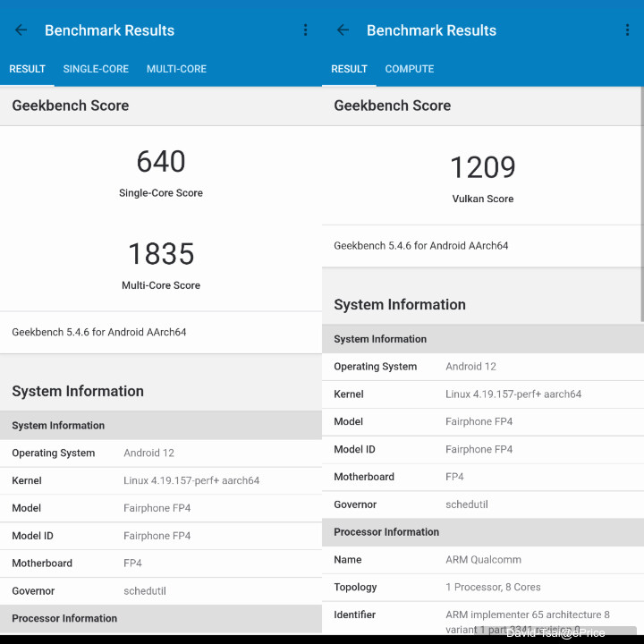The width and height of the screenshot is (644, 644).
Task: Tap Model ID row in CPU results panel
Action: [161, 536]
